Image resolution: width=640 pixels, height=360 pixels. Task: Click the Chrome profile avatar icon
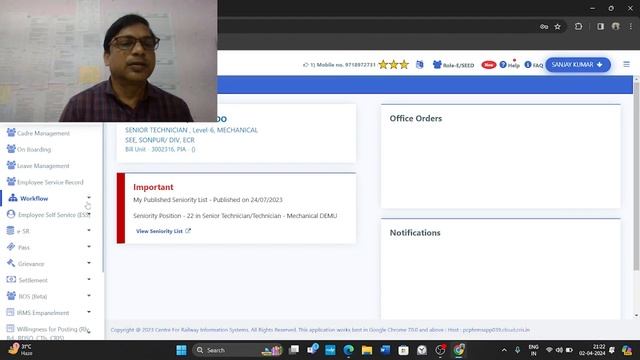click(616, 27)
